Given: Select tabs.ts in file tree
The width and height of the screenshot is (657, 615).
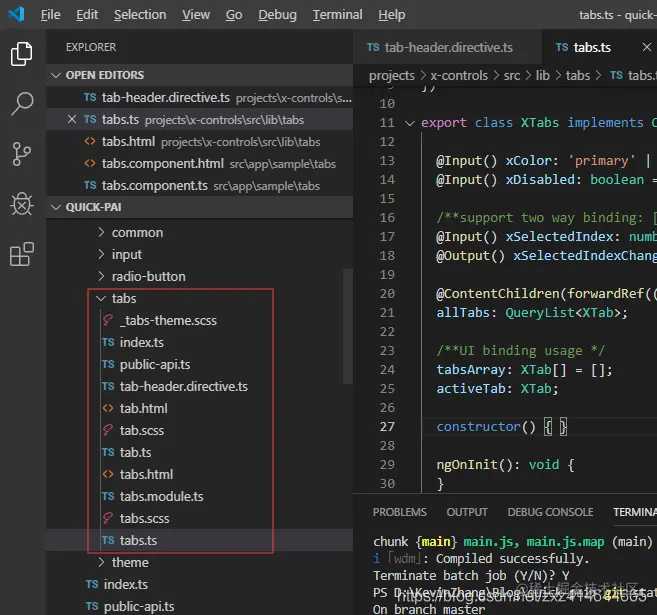Looking at the screenshot, I should point(199,540).
